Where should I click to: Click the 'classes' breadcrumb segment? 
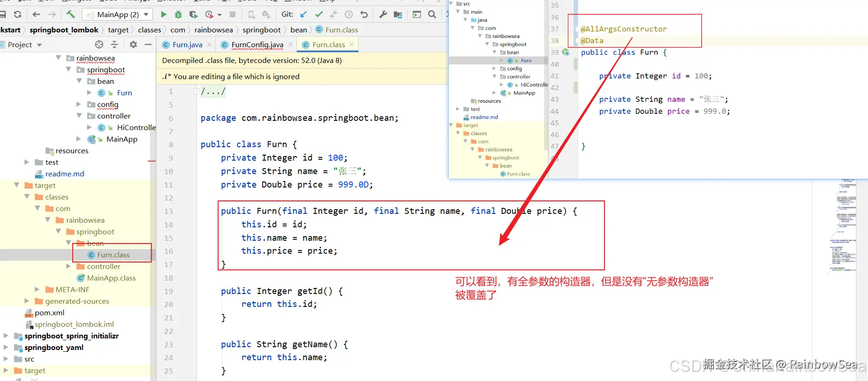[x=150, y=30]
